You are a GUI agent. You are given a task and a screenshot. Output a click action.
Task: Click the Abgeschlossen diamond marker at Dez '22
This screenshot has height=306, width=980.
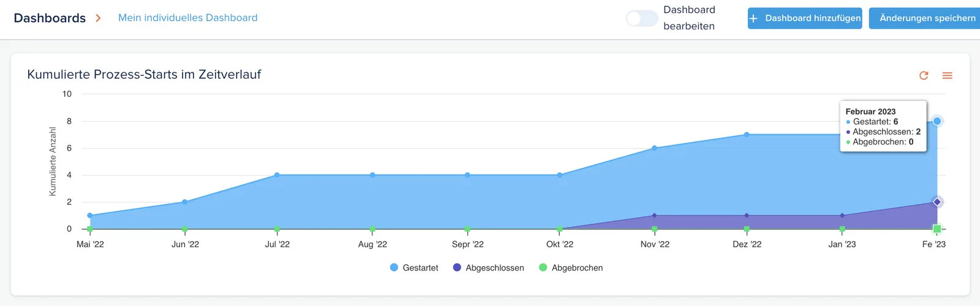click(x=747, y=215)
